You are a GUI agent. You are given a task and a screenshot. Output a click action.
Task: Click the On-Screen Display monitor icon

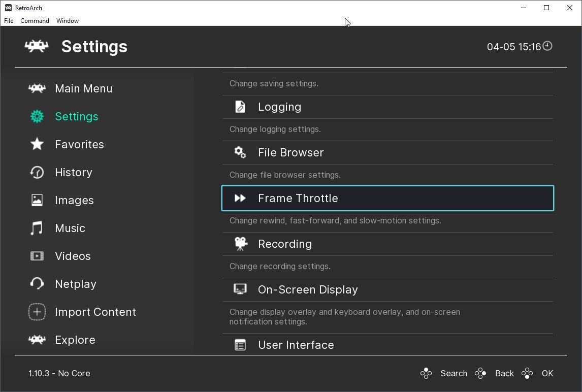click(240, 289)
